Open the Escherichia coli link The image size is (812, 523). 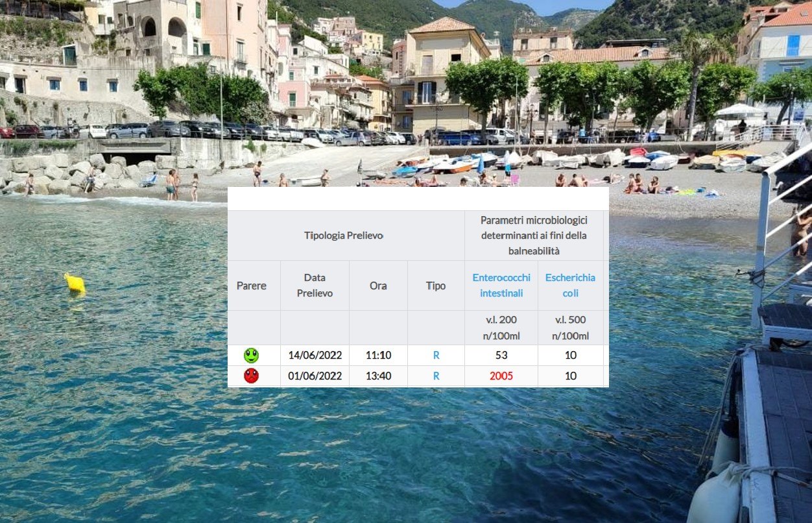click(x=570, y=286)
